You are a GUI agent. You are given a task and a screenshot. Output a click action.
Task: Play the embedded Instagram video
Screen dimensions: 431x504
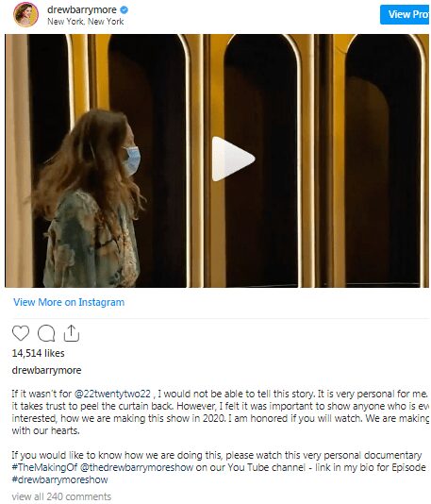[x=234, y=160]
